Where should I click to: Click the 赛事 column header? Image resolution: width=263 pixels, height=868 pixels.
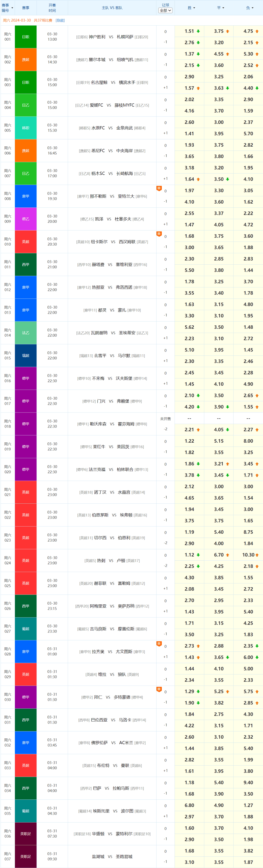(26, 8)
